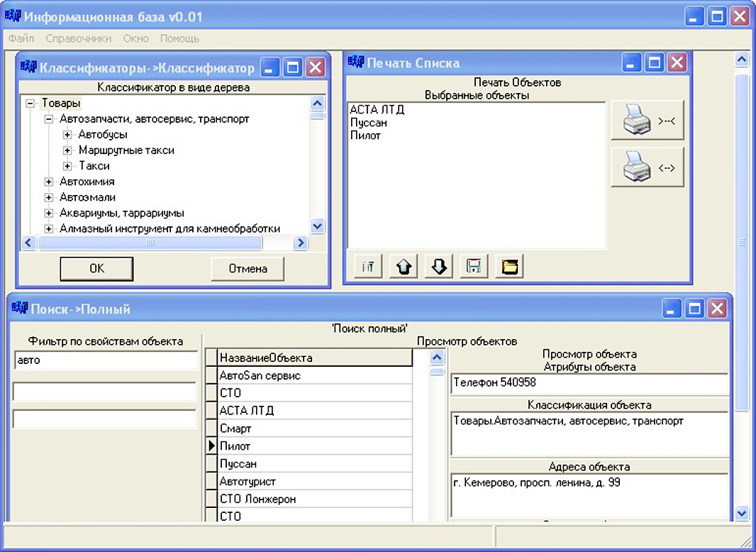Viewport: 756px width, 552px height.
Task: Click the Отмена button
Action: (248, 269)
